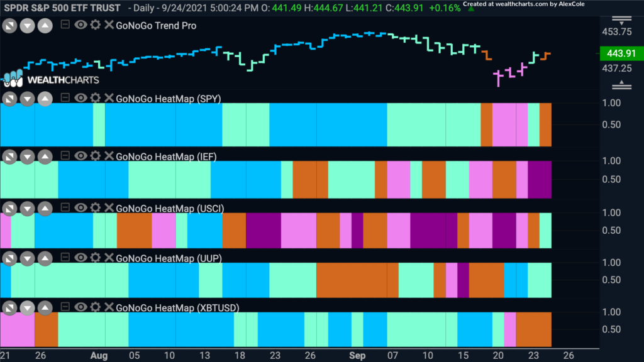Toggle visibility eye of GoNoGo HeatMap (UUP)
644x362 pixels.
(80, 257)
